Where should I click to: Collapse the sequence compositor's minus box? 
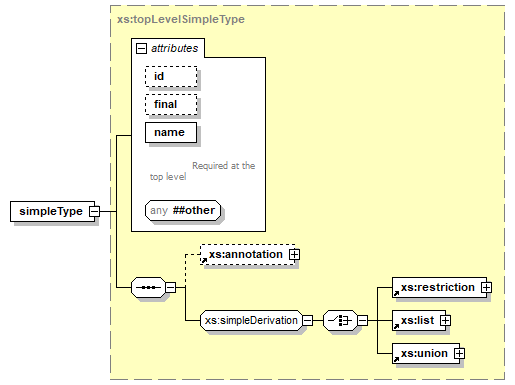pyautogui.click(x=171, y=287)
